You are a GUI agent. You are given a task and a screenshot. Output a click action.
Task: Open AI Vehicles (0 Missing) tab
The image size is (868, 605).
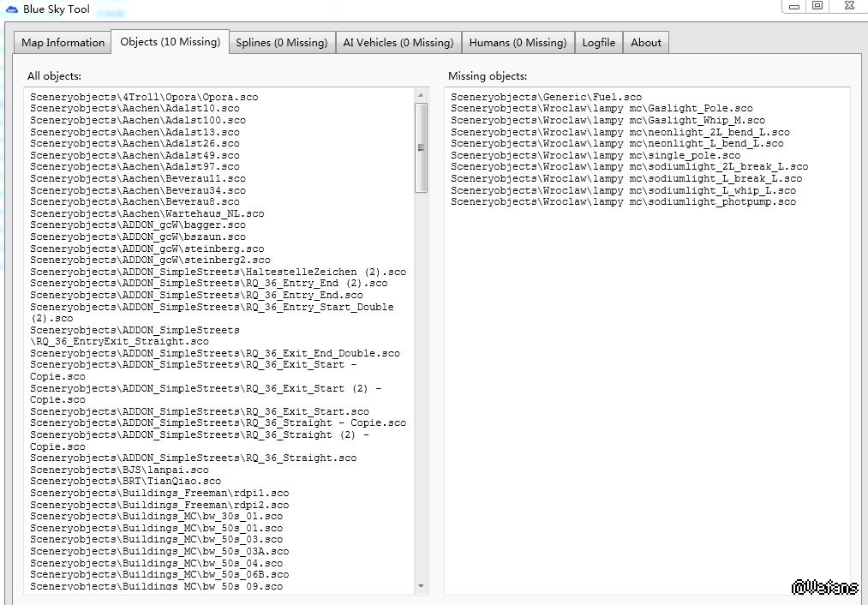pos(398,43)
